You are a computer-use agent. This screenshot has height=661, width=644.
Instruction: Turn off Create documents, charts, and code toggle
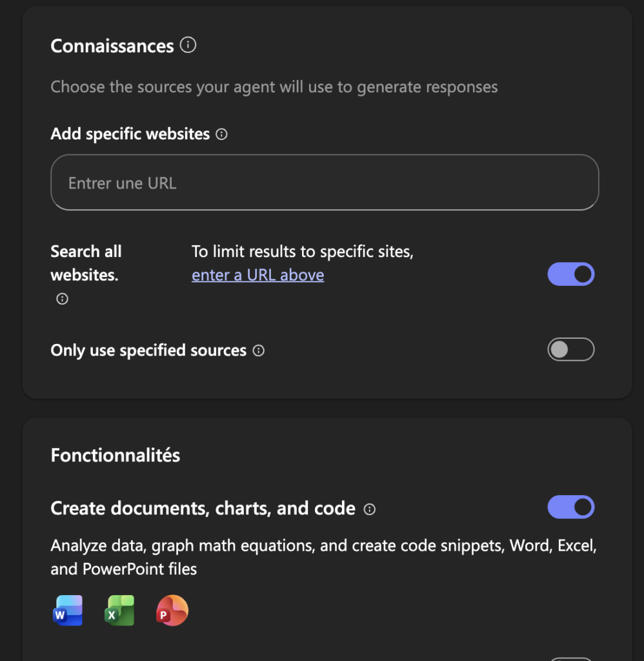(570, 507)
